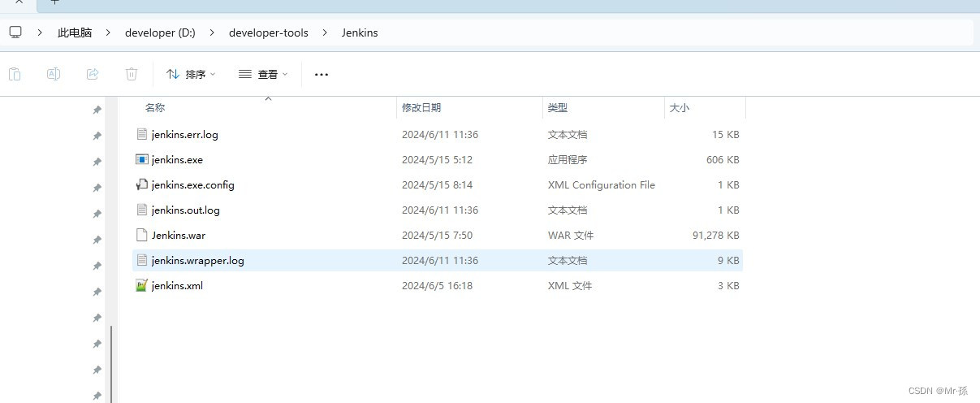Sort by 修改日期 column header
This screenshot has height=403, width=980.
pyautogui.click(x=421, y=107)
